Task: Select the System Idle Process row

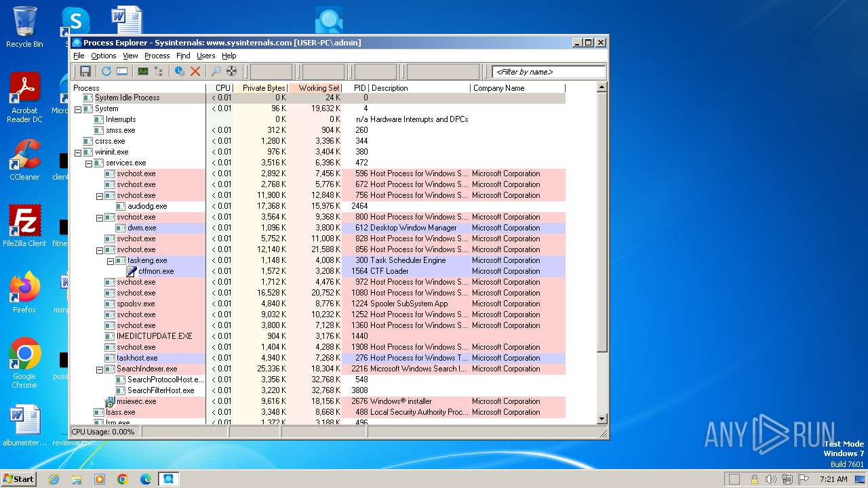Action: coord(318,98)
